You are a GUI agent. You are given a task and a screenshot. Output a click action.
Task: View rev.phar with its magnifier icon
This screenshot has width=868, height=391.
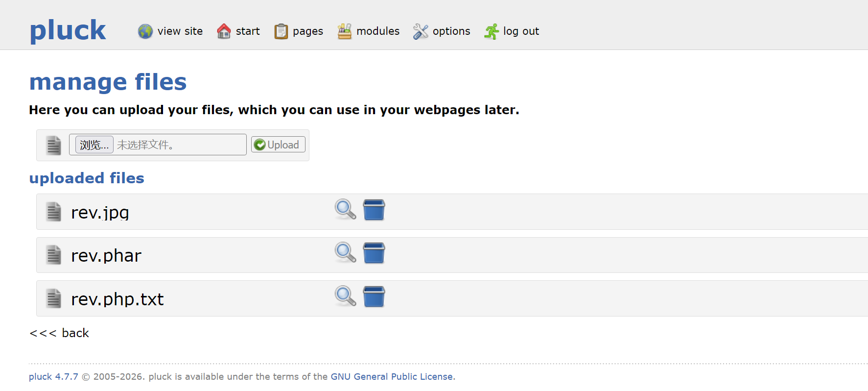[345, 253]
